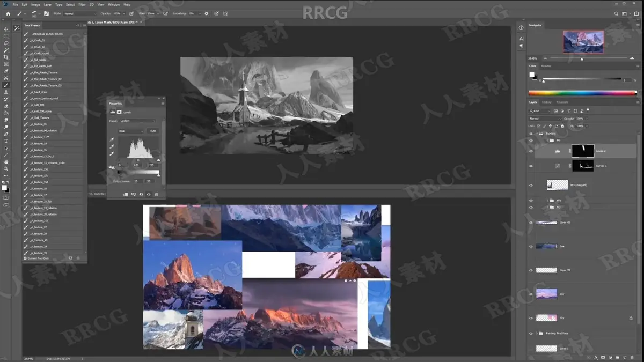The width and height of the screenshot is (644, 362).
Task: Open brush smoothing options gear
Action: pos(207,13)
